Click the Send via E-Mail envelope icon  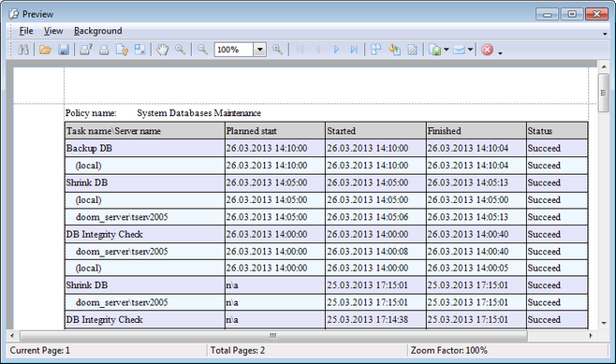(x=459, y=50)
